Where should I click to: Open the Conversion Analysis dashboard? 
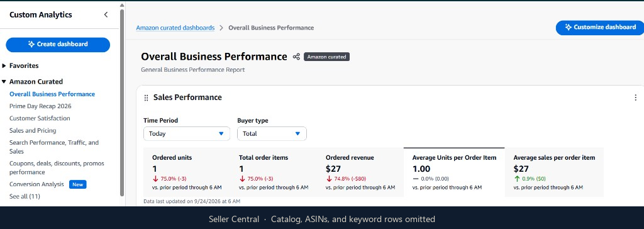click(x=36, y=184)
